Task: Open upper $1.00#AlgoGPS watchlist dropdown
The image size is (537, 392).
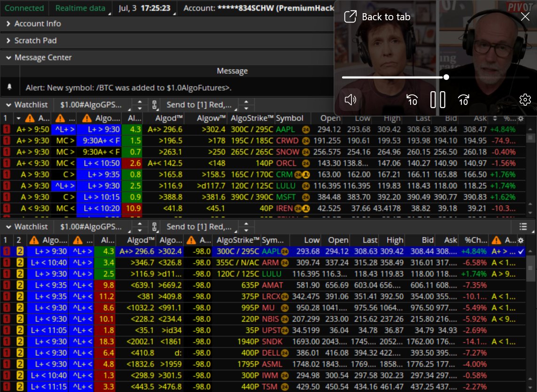Action: click(x=95, y=105)
